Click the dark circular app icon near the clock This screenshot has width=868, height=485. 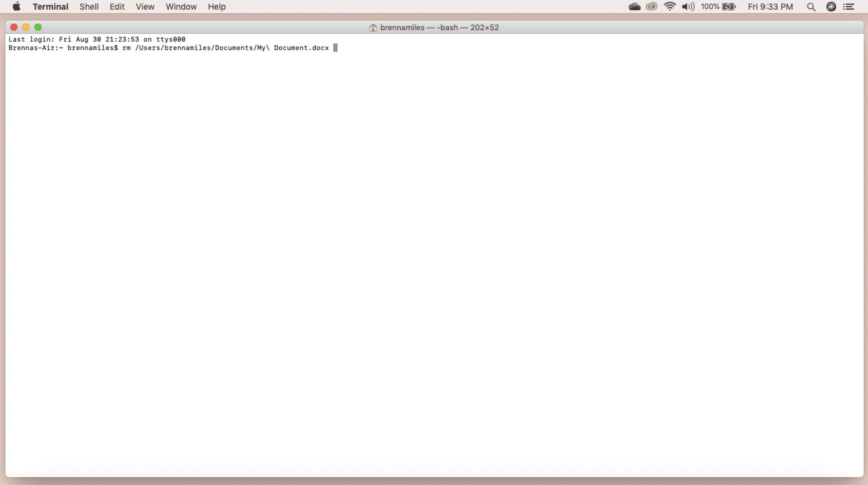830,6
